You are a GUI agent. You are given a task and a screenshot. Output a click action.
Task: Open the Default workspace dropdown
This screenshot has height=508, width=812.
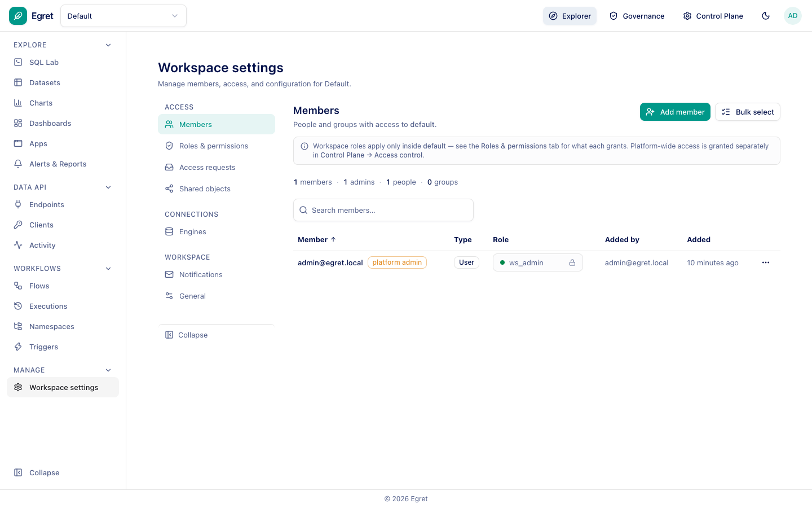coord(123,16)
